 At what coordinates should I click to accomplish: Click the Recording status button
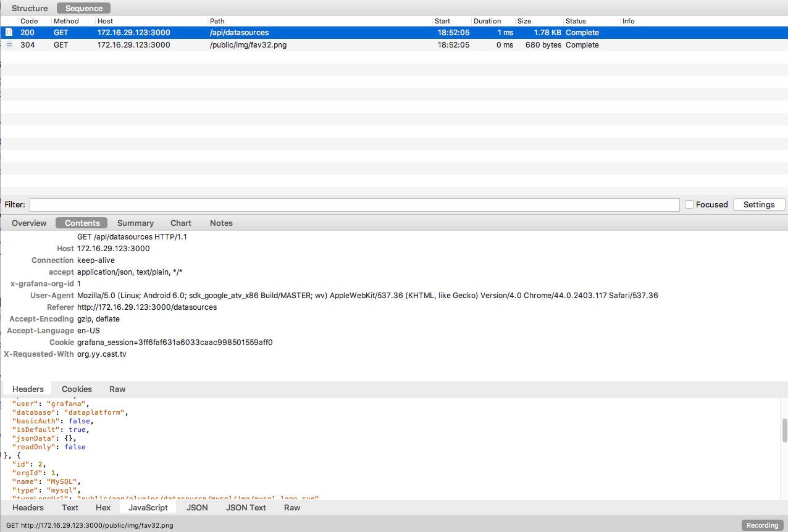[761, 525]
